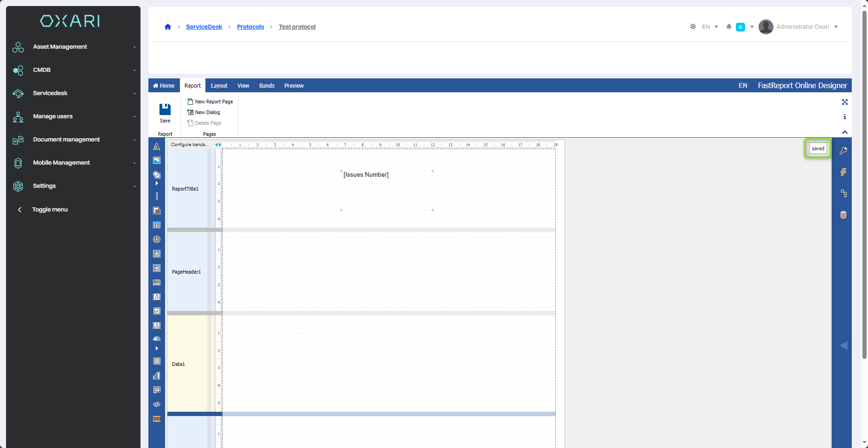Select the CheckBox object tool

[x=157, y=311]
